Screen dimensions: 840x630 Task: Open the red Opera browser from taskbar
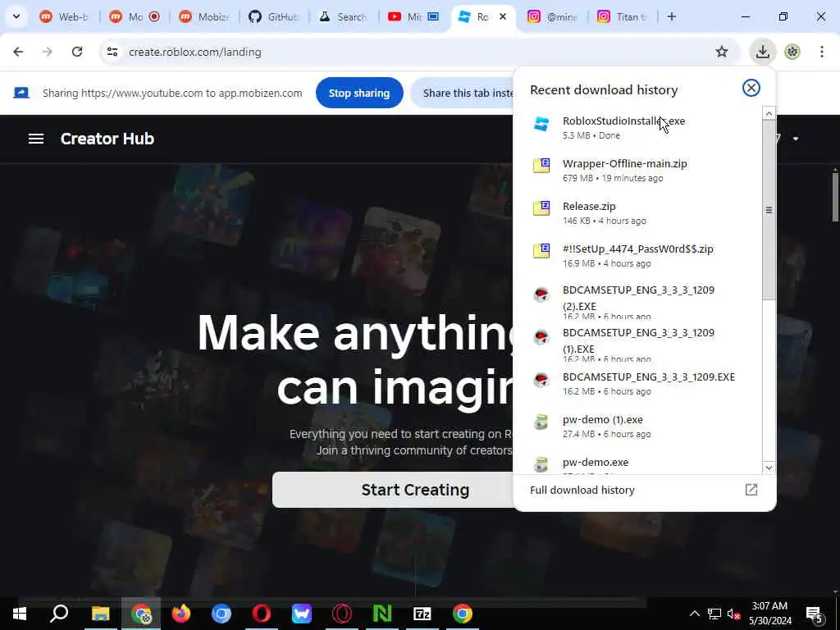(x=262, y=614)
